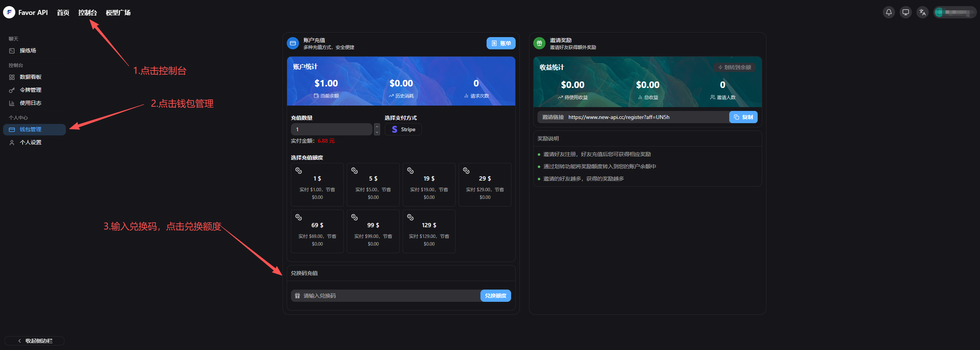Screen dimensions: 980x350
Task: Click the 兑换额度 redeem button
Action: click(x=496, y=296)
